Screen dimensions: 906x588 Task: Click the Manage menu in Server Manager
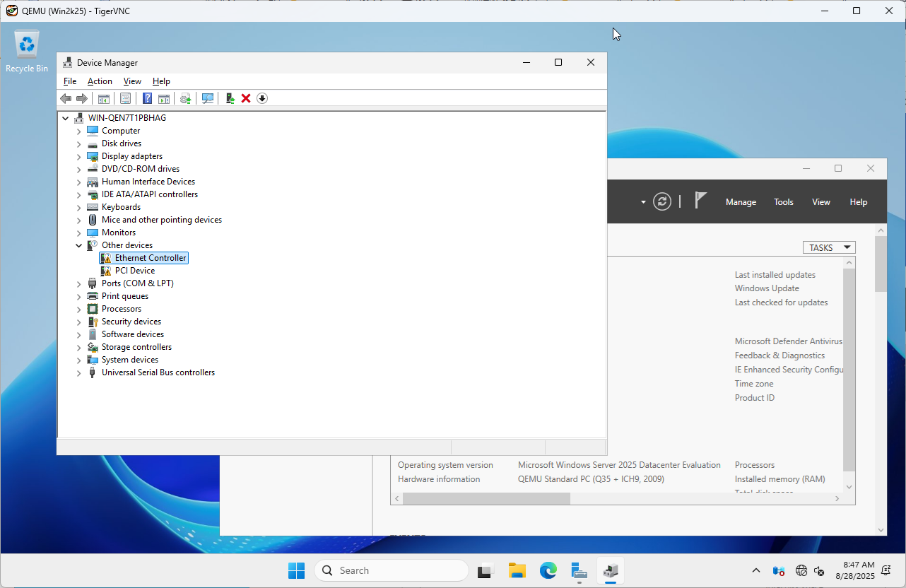741,202
